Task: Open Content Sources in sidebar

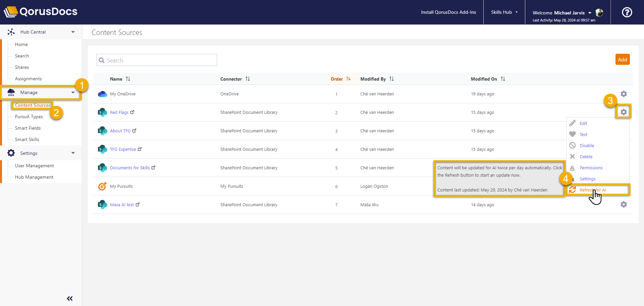Action: pos(33,105)
